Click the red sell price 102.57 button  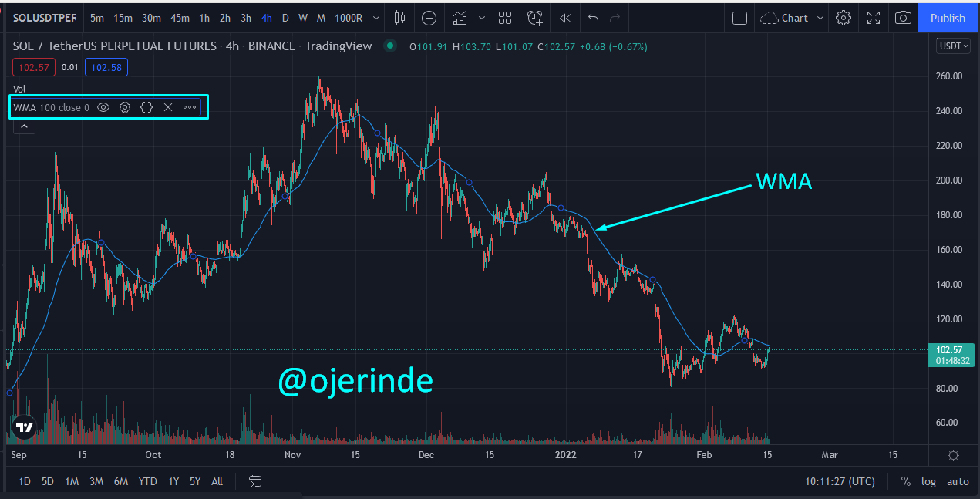click(33, 68)
